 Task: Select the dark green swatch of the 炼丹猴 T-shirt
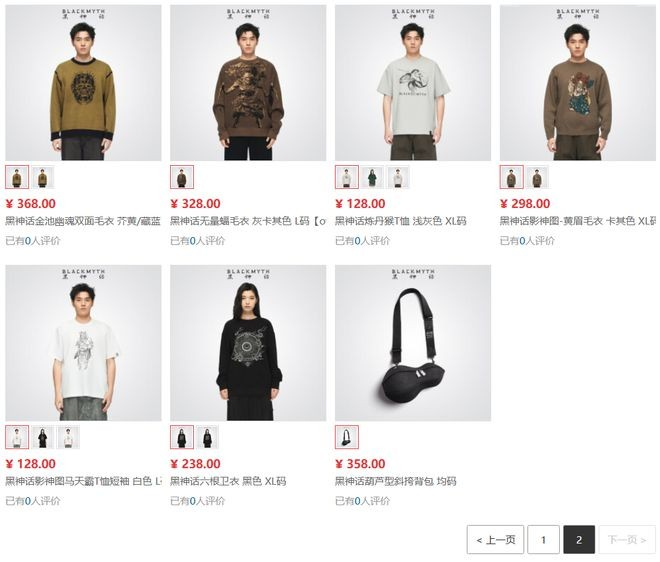pos(372,177)
